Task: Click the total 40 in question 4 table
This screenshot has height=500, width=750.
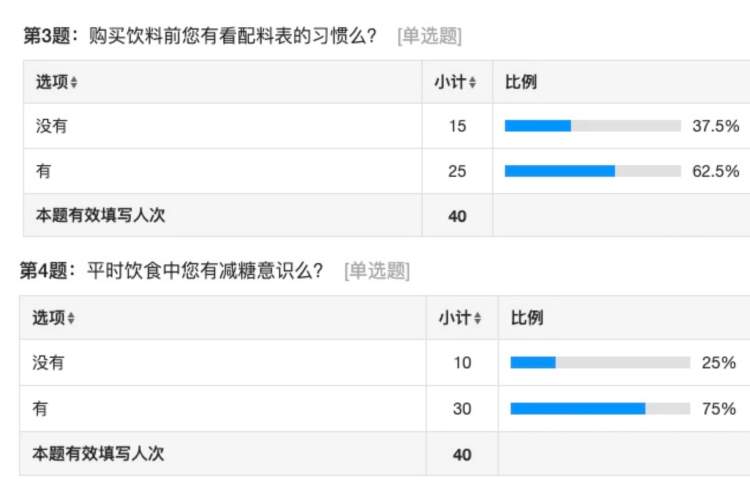Action: click(x=461, y=454)
